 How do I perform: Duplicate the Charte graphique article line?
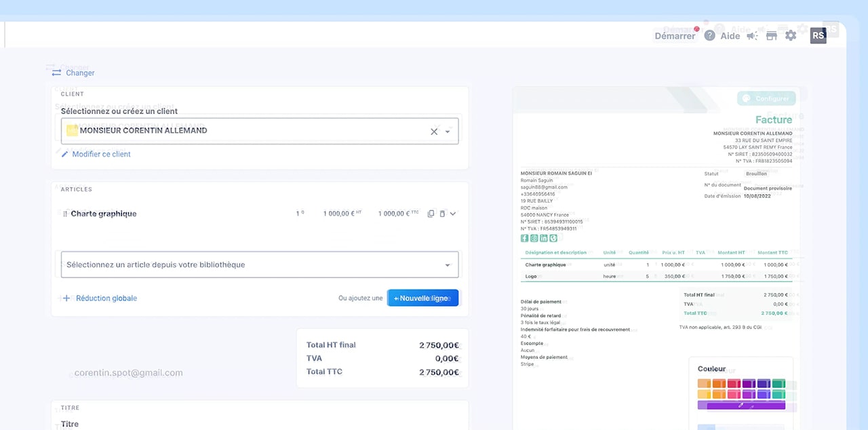[x=431, y=214]
